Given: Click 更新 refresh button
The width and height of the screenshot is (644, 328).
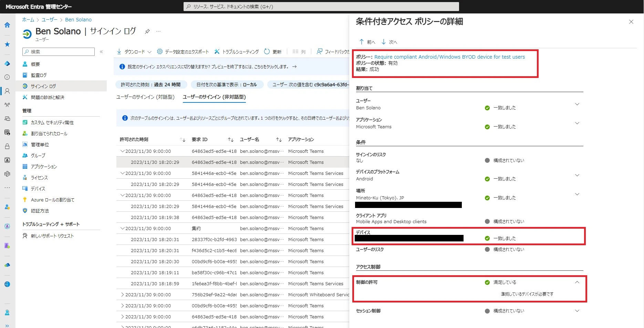Looking at the screenshot, I should pos(273,52).
